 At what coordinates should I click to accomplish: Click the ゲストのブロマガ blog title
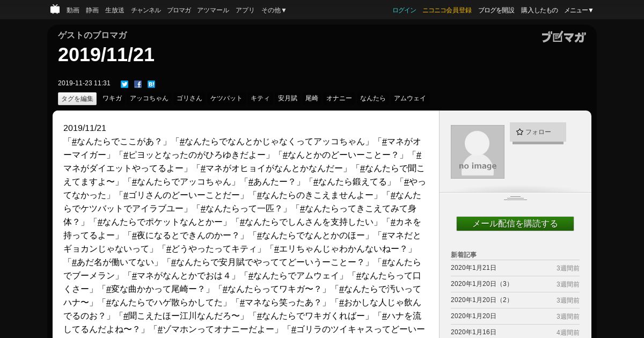tap(92, 35)
